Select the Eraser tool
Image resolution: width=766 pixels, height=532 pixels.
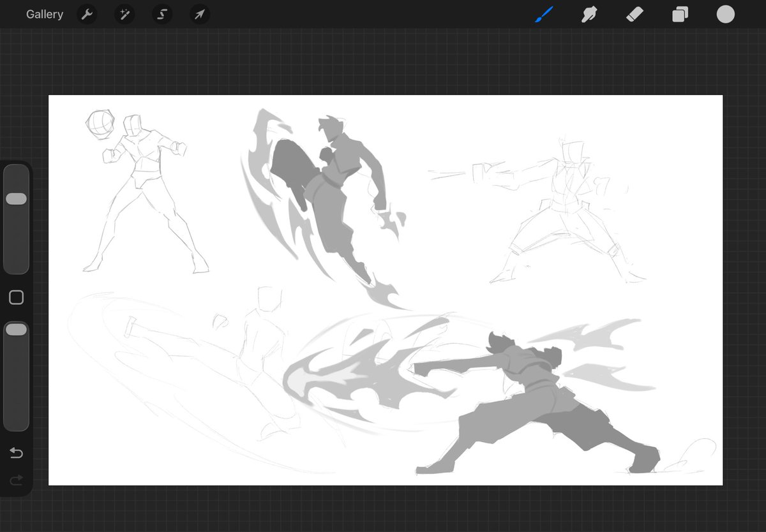pos(635,14)
